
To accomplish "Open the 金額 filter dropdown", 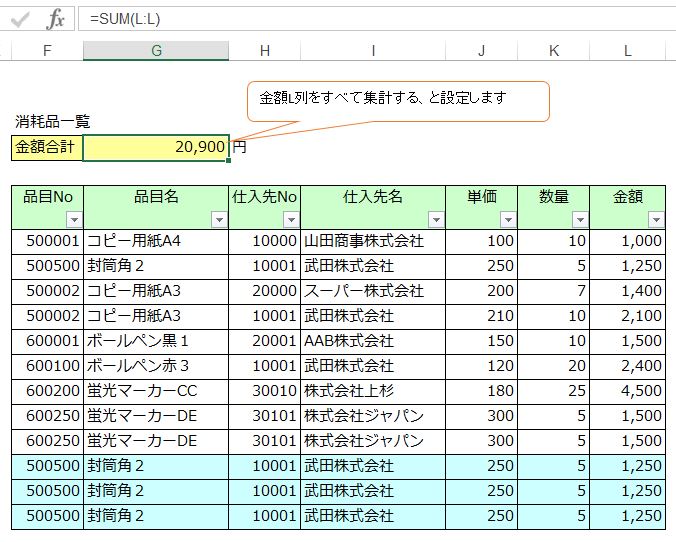I will (656, 220).
